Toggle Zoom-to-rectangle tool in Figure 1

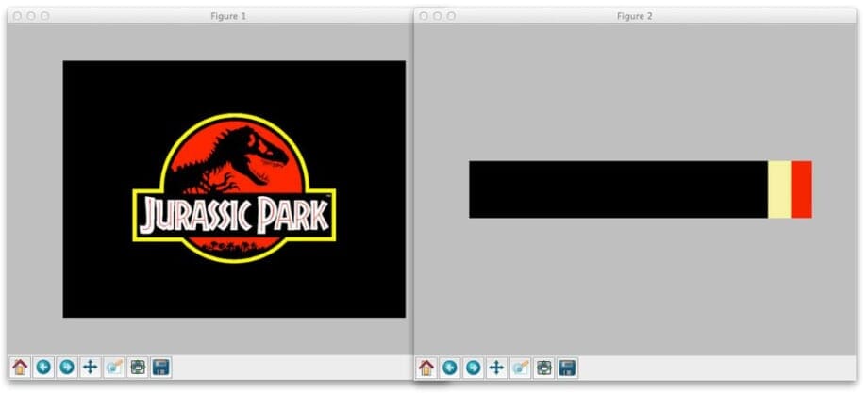(x=114, y=368)
